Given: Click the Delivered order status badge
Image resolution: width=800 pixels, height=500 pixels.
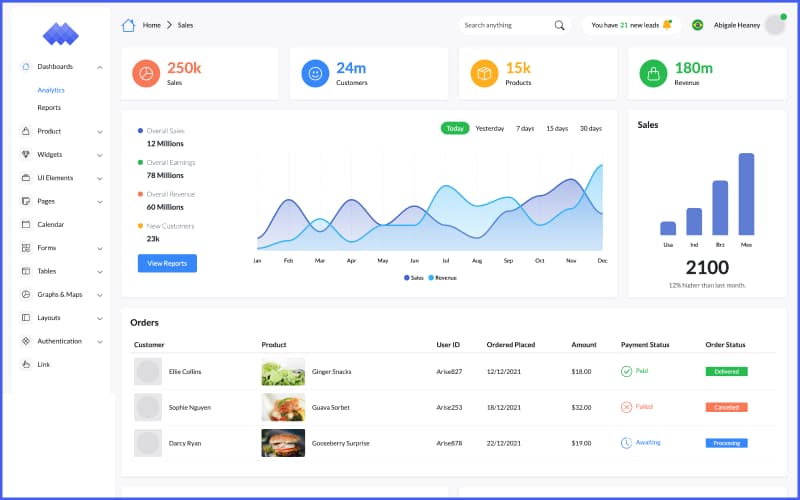Looking at the screenshot, I should (x=727, y=371).
